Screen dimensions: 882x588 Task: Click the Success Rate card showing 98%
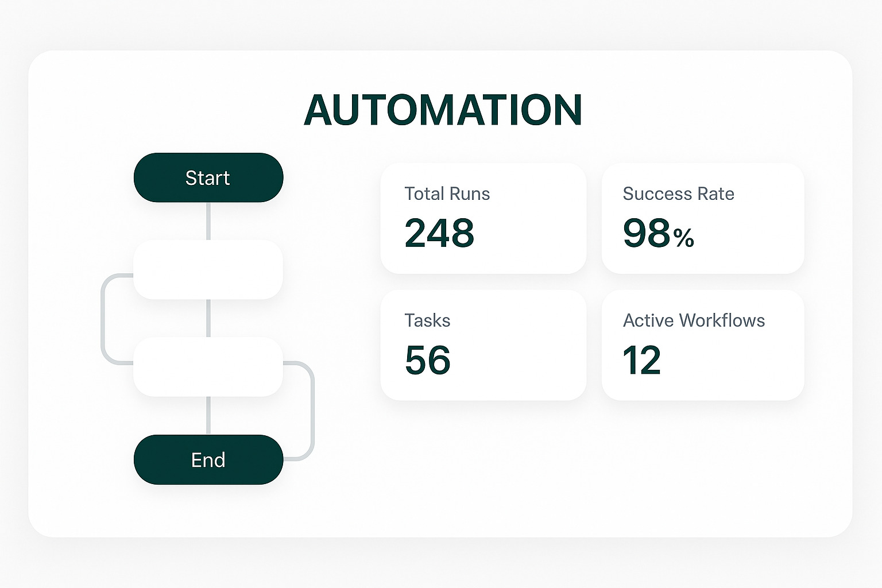[703, 218]
